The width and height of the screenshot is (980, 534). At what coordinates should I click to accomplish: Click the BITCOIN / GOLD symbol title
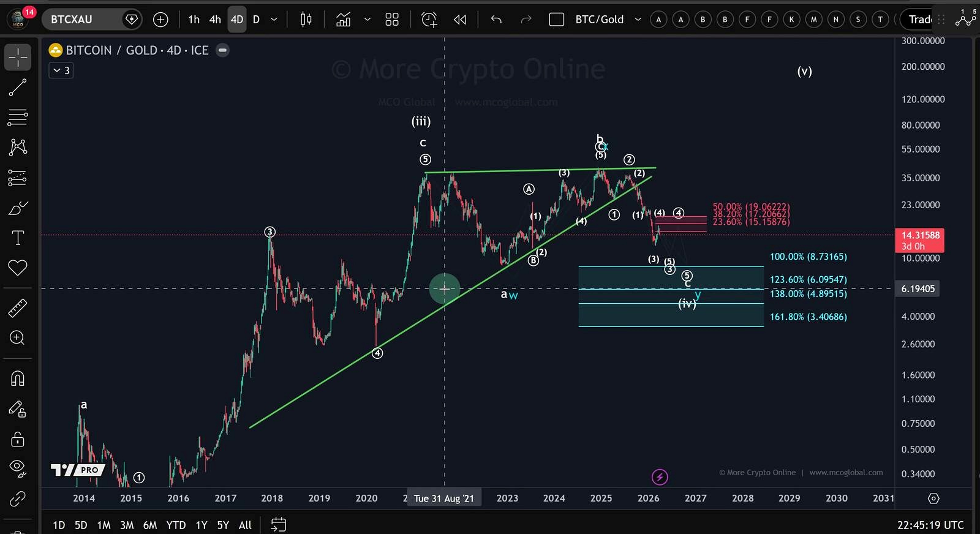click(137, 50)
